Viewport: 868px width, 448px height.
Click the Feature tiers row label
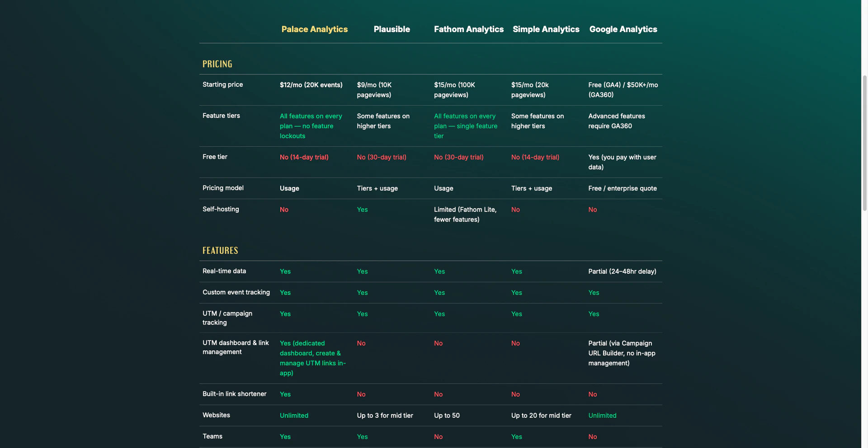(221, 116)
